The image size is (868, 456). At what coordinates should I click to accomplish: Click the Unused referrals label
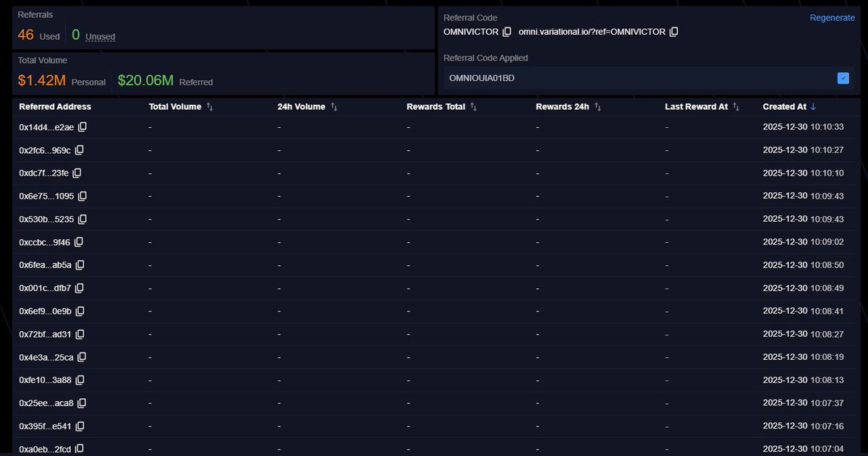click(x=100, y=36)
